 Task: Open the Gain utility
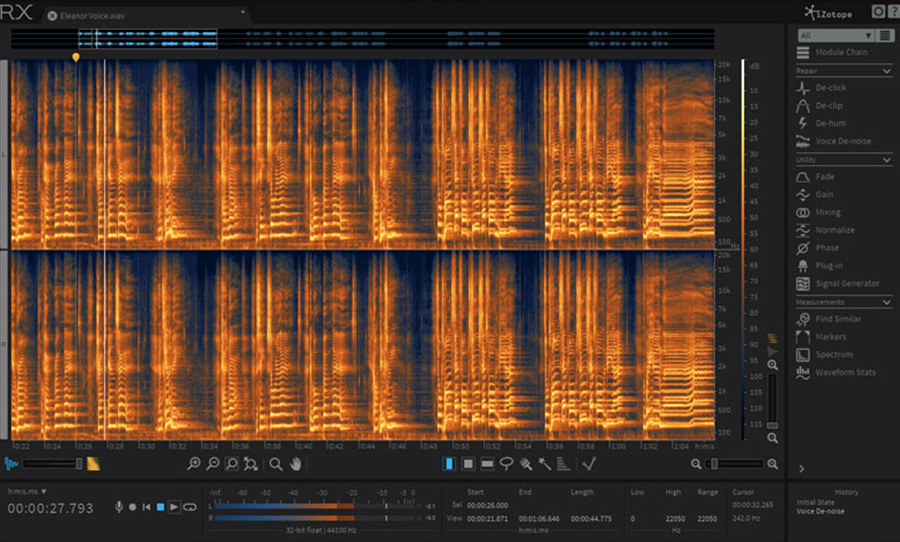[x=815, y=195]
